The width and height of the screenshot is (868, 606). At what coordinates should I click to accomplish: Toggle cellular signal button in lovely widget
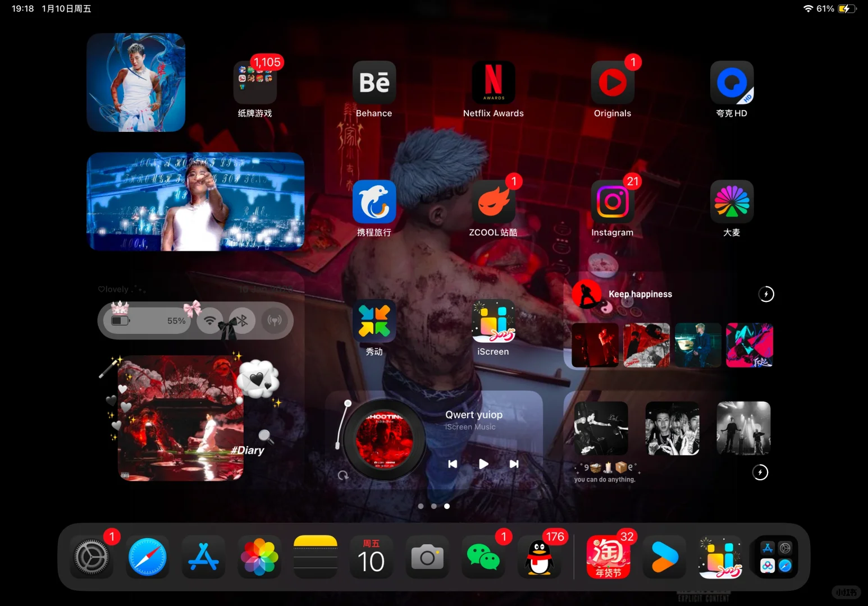tap(275, 321)
